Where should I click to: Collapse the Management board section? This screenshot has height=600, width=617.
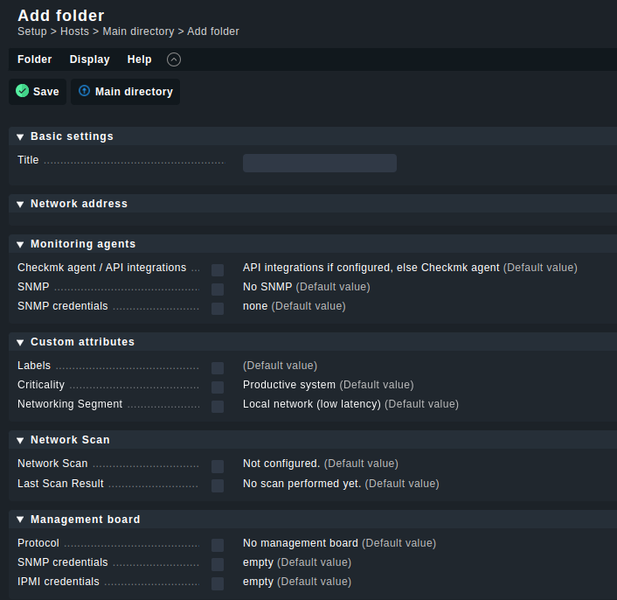point(20,520)
